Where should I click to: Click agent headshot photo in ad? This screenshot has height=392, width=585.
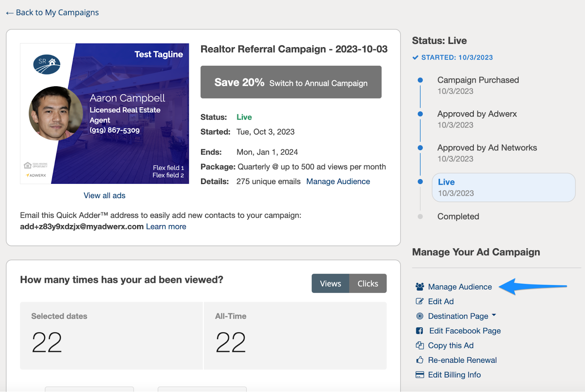(56, 113)
